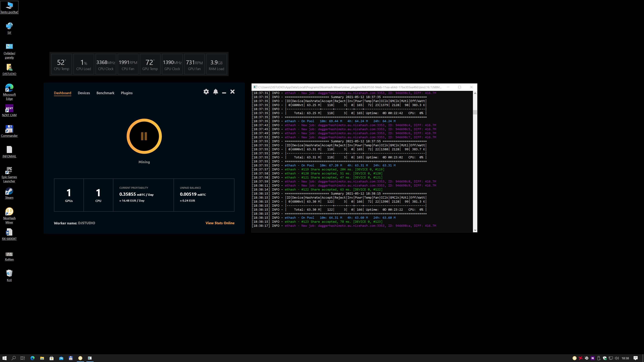Minimize the NiceHash Miner dashboard window
The width and height of the screenshot is (644, 362).
(224, 93)
